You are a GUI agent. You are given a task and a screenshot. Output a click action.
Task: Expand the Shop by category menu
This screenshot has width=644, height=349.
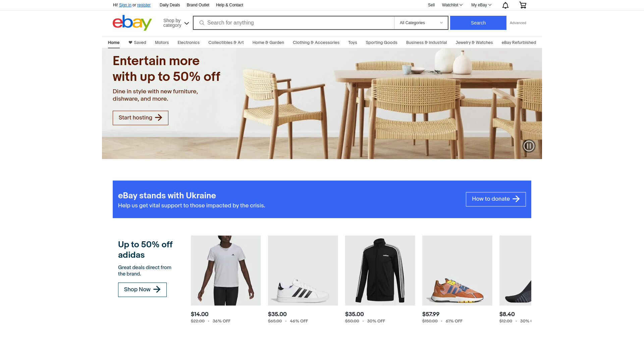tap(176, 23)
